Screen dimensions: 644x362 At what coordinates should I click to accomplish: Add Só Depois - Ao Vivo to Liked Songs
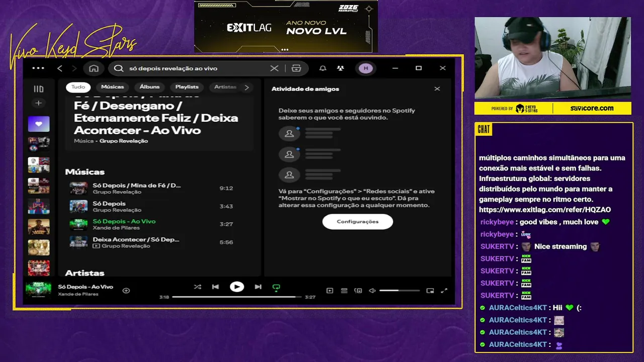pos(126,291)
